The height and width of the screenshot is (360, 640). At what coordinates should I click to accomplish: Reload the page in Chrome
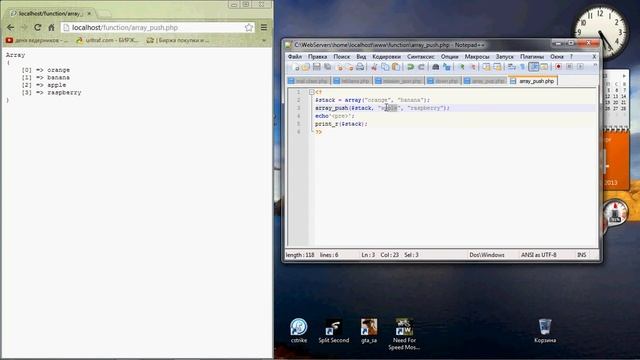[x=38, y=27]
